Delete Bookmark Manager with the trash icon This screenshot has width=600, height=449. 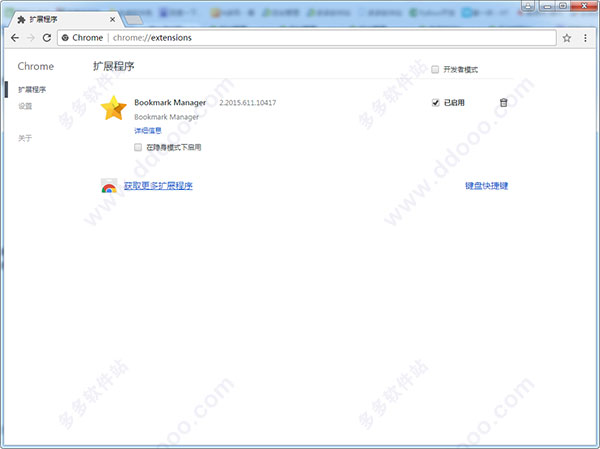[504, 102]
